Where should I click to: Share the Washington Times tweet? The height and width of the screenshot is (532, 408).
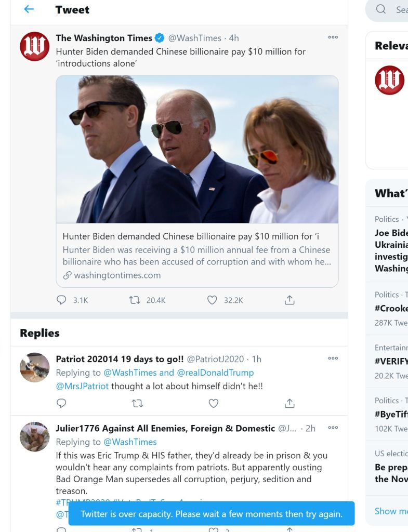pos(289,300)
